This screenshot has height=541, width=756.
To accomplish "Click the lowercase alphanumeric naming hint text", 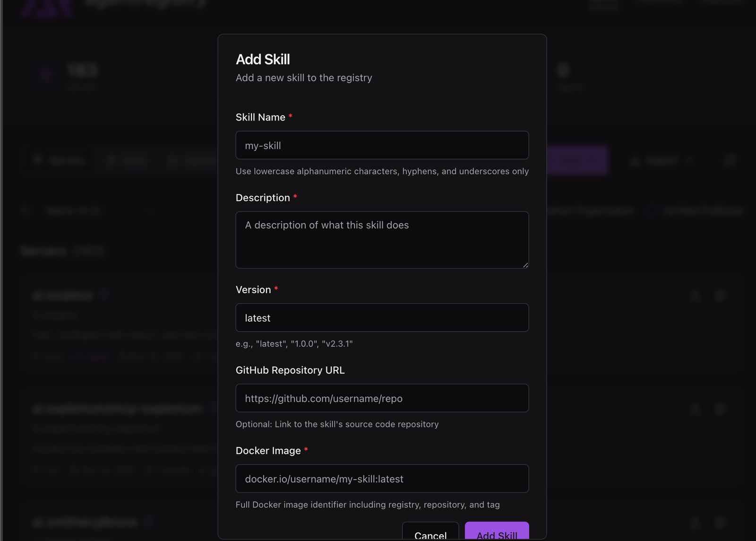I will [382, 171].
